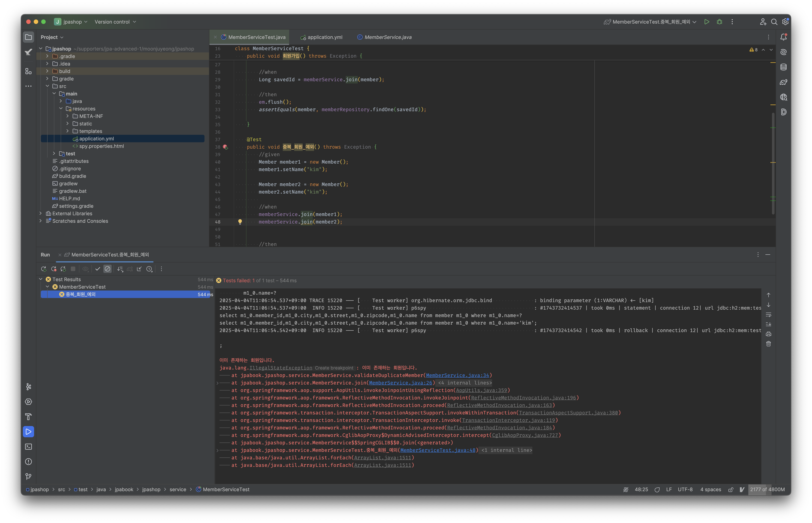Select the Run panel test tab
Viewport: 812px width, 523px height.
[x=107, y=255]
